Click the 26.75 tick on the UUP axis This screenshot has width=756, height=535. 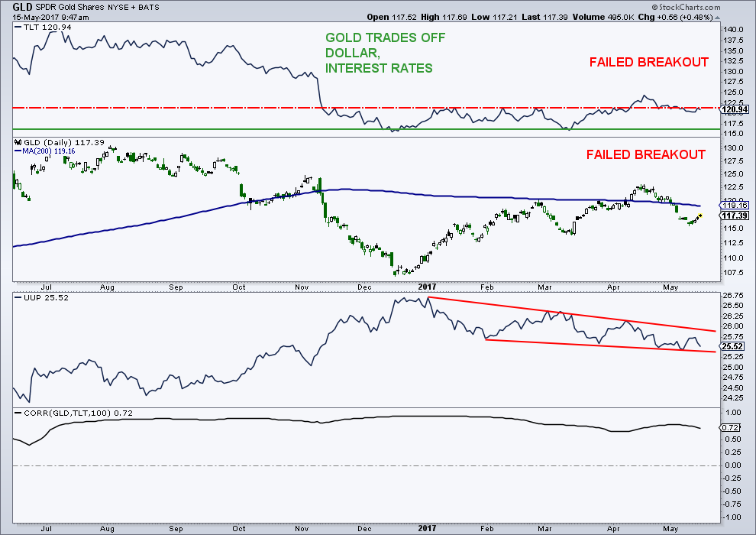click(x=733, y=295)
